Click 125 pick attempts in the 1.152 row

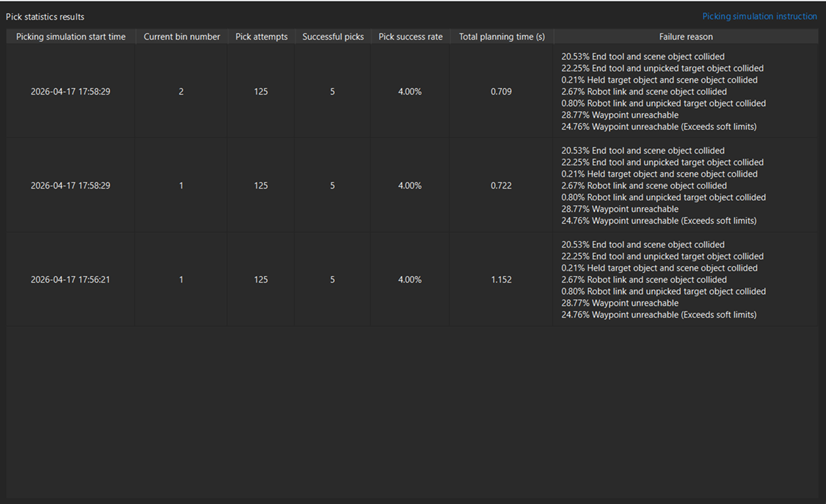pos(261,280)
